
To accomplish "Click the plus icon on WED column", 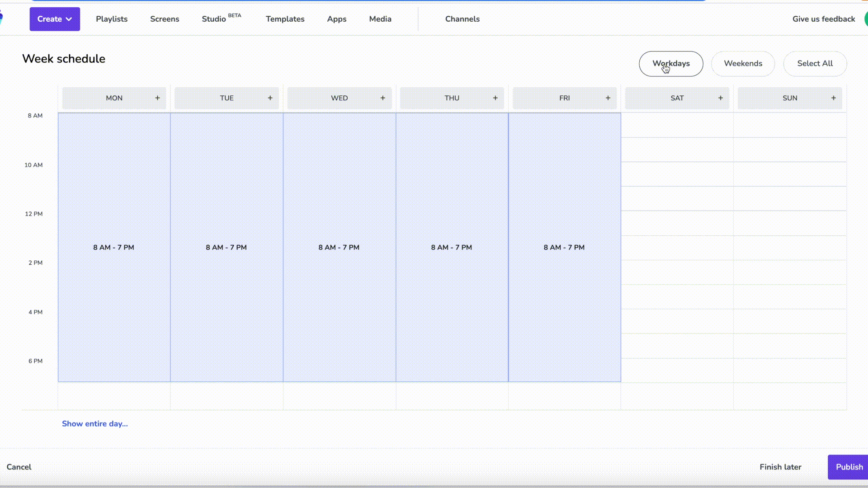I will [x=382, y=97].
